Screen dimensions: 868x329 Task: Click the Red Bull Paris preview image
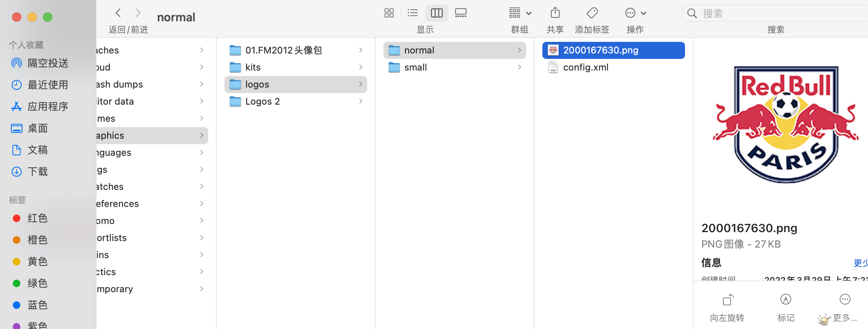pyautogui.click(x=785, y=124)
